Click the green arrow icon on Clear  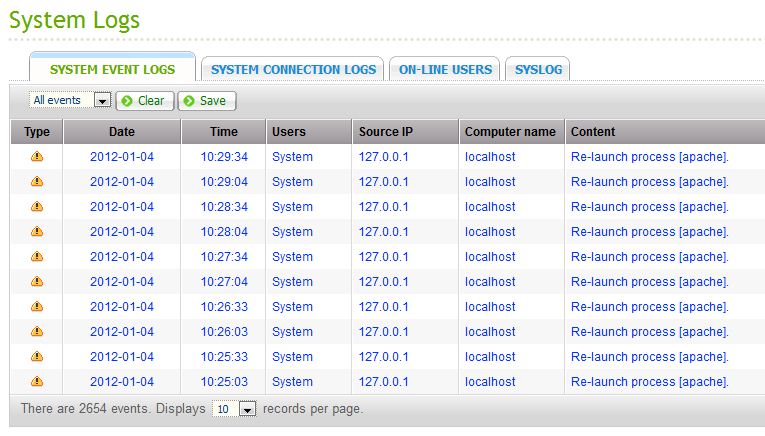pos(127,101)
